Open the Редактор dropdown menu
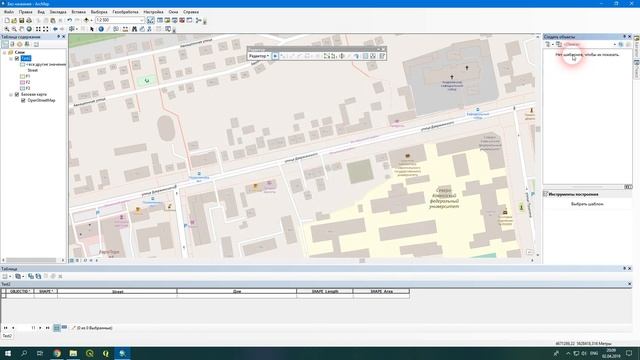Screen dimensions: 640x360 [259, 56]
